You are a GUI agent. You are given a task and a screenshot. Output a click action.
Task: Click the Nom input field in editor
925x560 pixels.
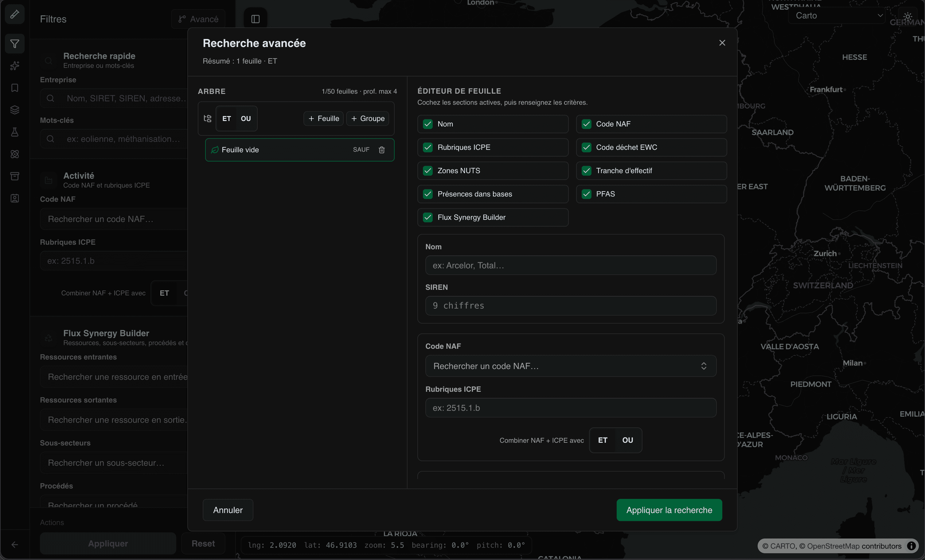click(x=571, y=265)
